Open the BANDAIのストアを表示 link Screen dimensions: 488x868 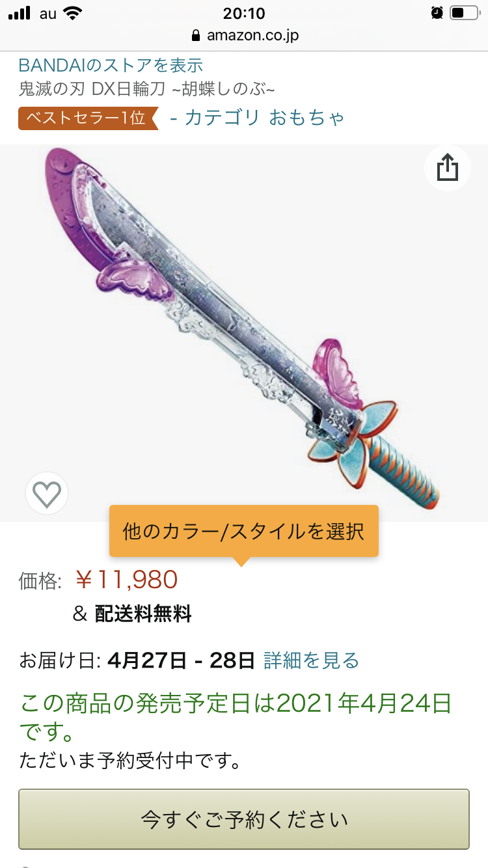click(x=111, y=65)
